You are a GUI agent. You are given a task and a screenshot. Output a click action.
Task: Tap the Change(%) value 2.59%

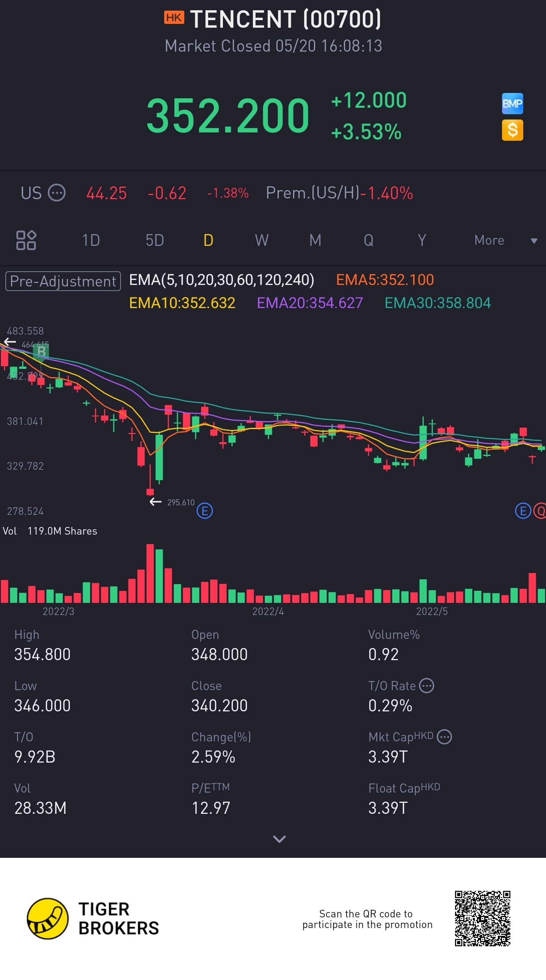[213, 757]
